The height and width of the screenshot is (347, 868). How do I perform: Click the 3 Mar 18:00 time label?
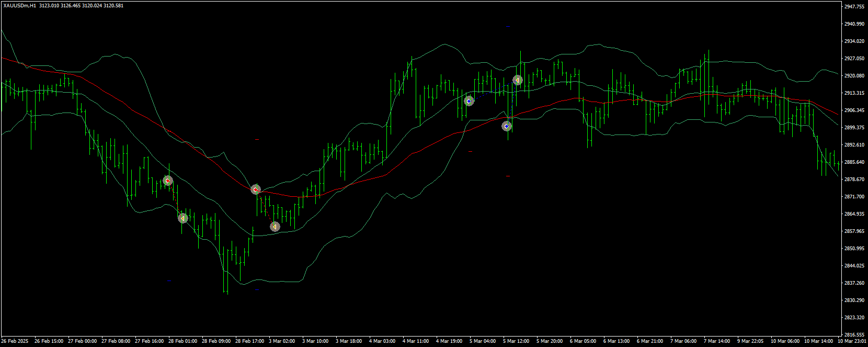coord(349,341)
